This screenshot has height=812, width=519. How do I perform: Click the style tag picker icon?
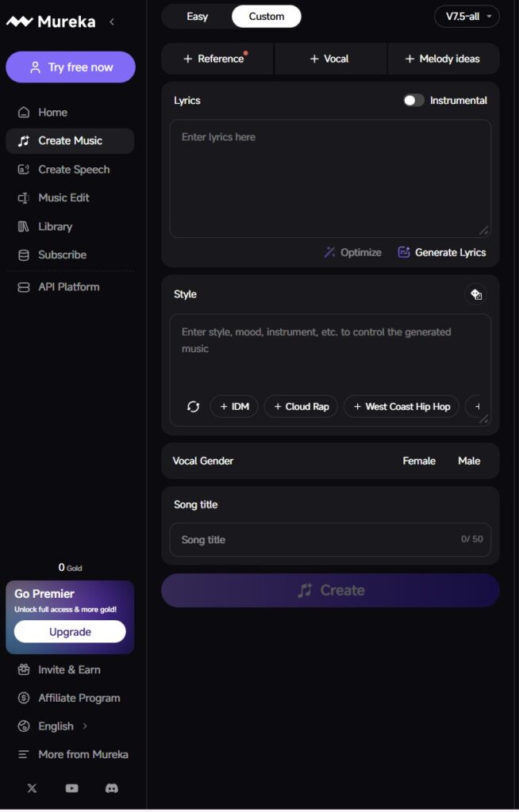[476, 294]
